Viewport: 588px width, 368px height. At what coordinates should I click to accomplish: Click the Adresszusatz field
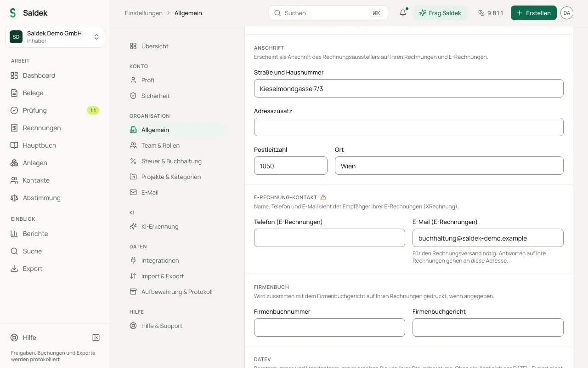[409, 127]
